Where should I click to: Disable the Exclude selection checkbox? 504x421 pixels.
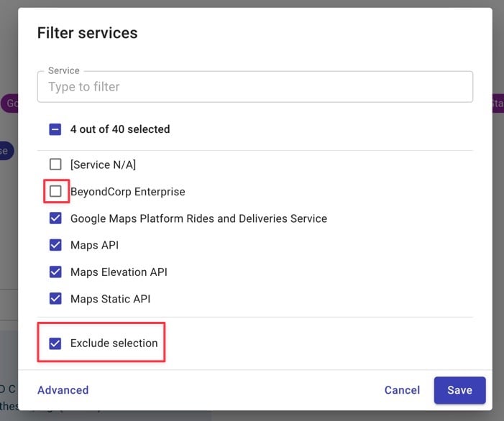pos(55,343)
